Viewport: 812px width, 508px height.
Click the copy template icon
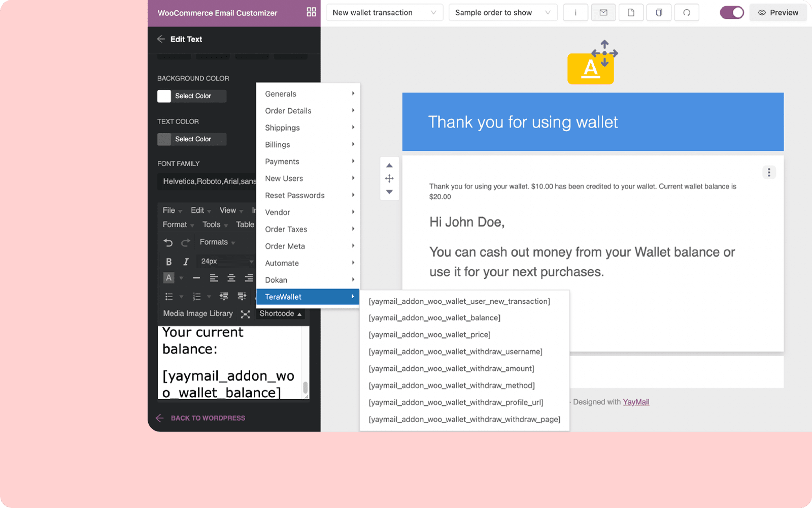coord(659,13)
